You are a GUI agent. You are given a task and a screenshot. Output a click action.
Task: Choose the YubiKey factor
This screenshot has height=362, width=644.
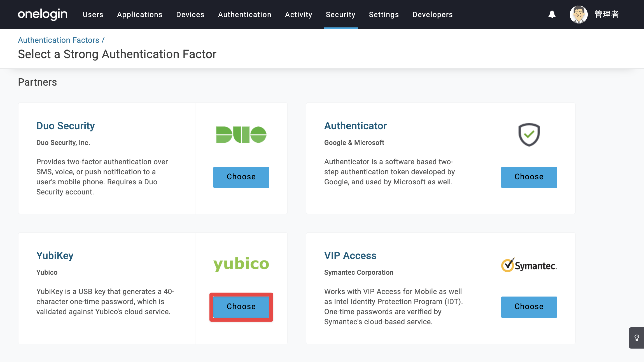coord(241,307)
